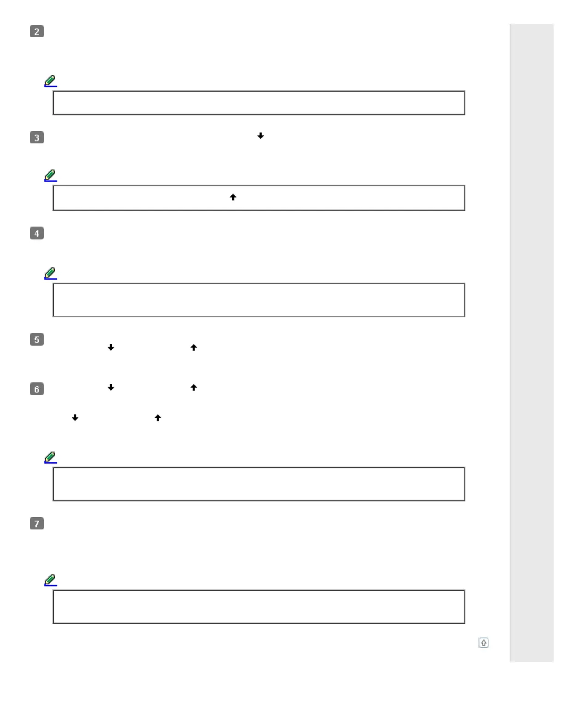The image size is (563, 728).
Task: Click the up arrow inside step 3's note box
Action: 233,197
